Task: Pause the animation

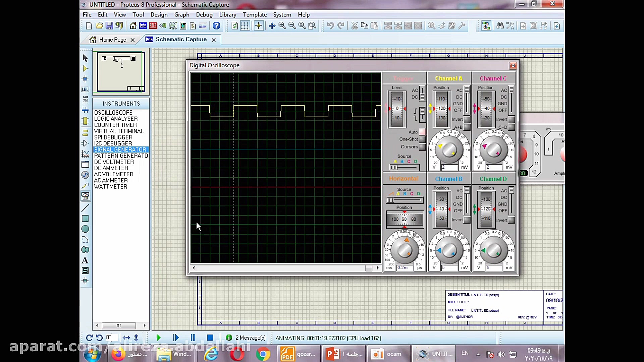Action: [x=193, y=338]
